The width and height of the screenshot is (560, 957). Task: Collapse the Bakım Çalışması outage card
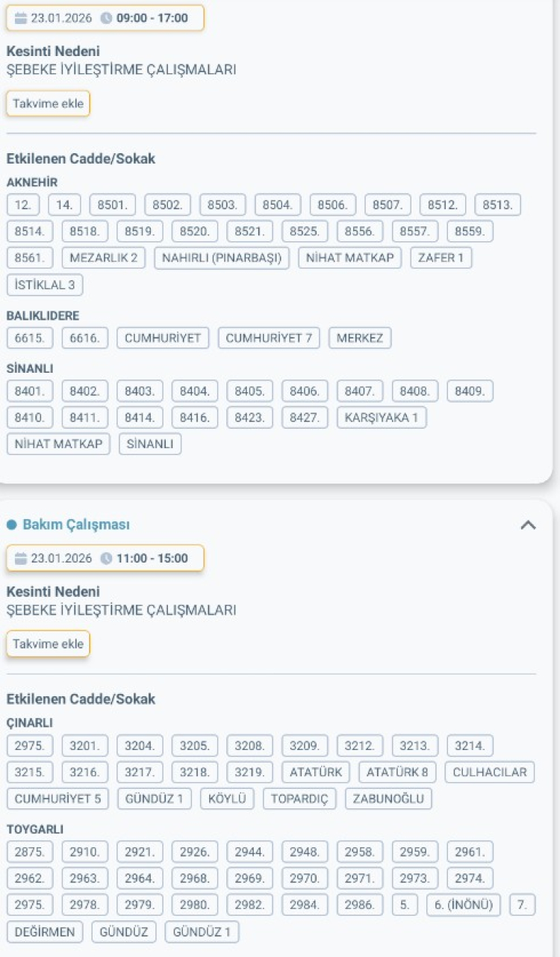[528, 525]
